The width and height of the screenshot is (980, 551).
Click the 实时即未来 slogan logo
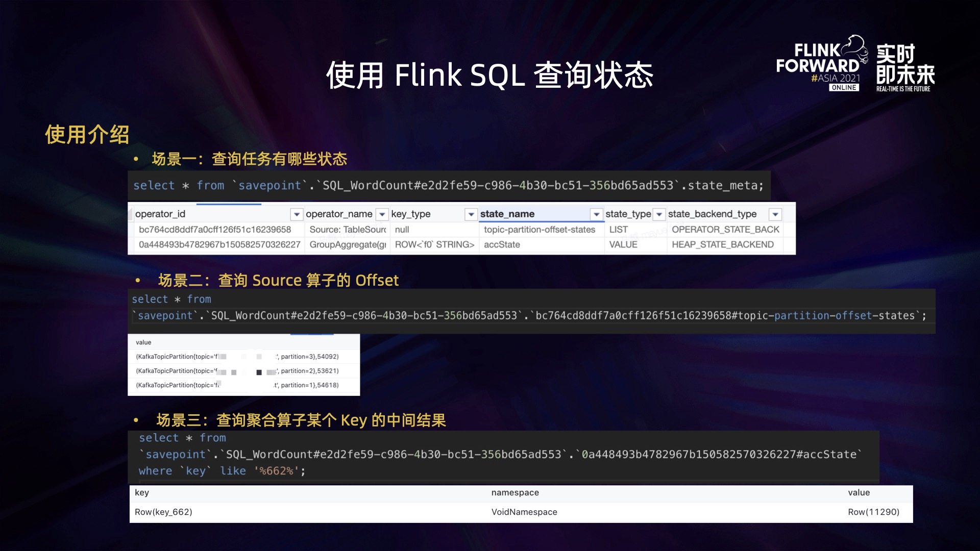pyautogui.click(x=905, y=66)
